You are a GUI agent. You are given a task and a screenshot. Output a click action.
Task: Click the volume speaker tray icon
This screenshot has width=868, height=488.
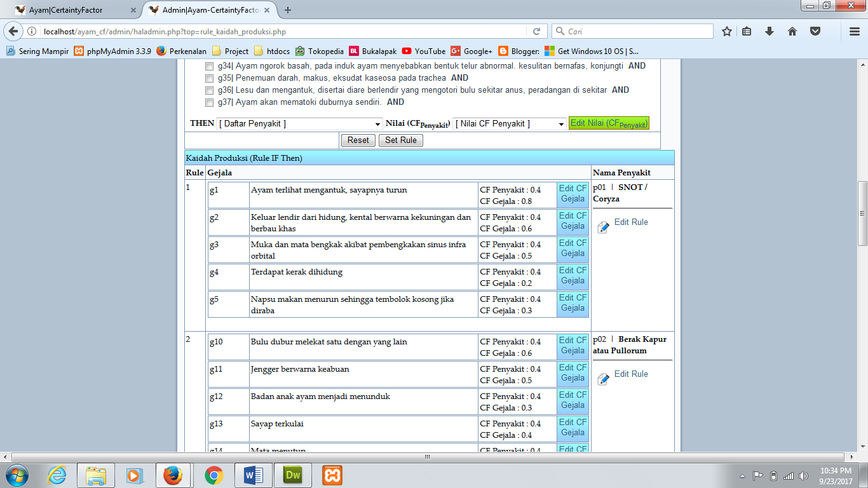tap(803, 476)
